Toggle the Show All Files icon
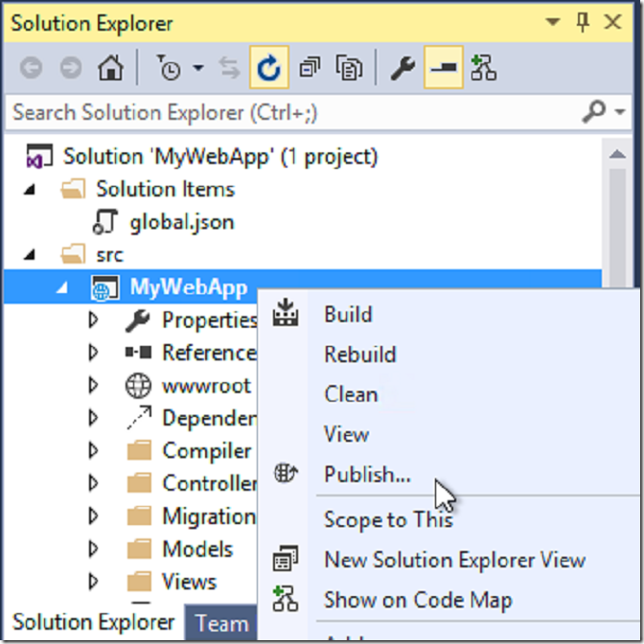The width and height of the screenshot is (644, 644). point(349,67)
